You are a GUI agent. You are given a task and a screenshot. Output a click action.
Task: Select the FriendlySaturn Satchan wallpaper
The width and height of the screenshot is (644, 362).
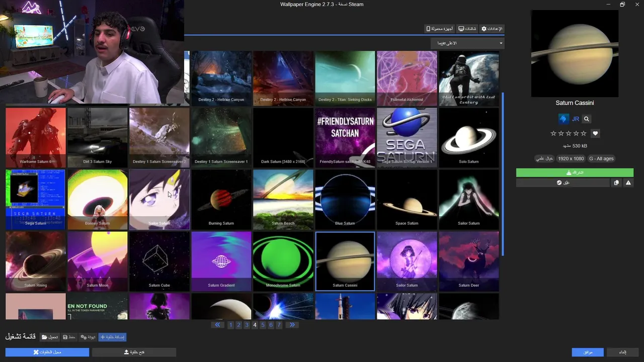click(345, 137)
